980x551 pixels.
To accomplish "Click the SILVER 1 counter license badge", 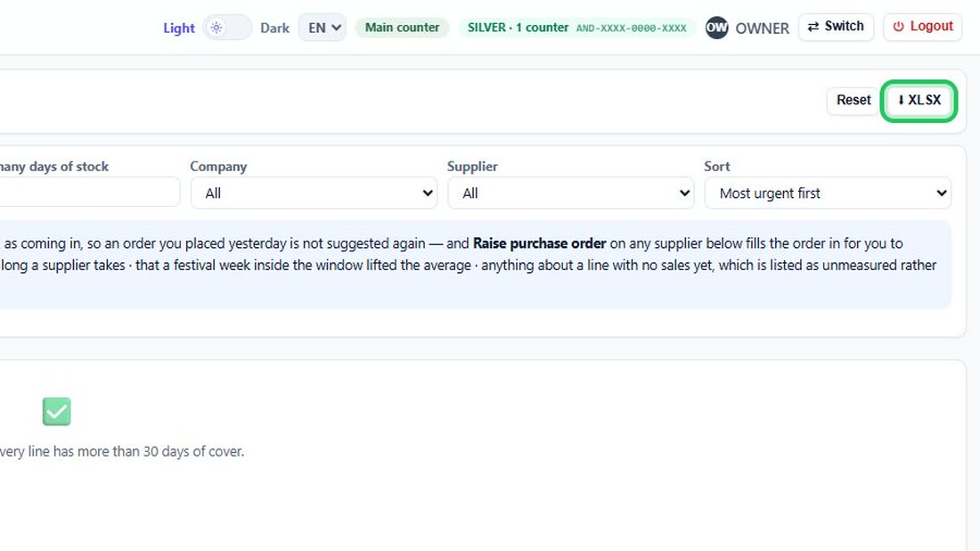I will pyautogui.click(x=577, y=28).
